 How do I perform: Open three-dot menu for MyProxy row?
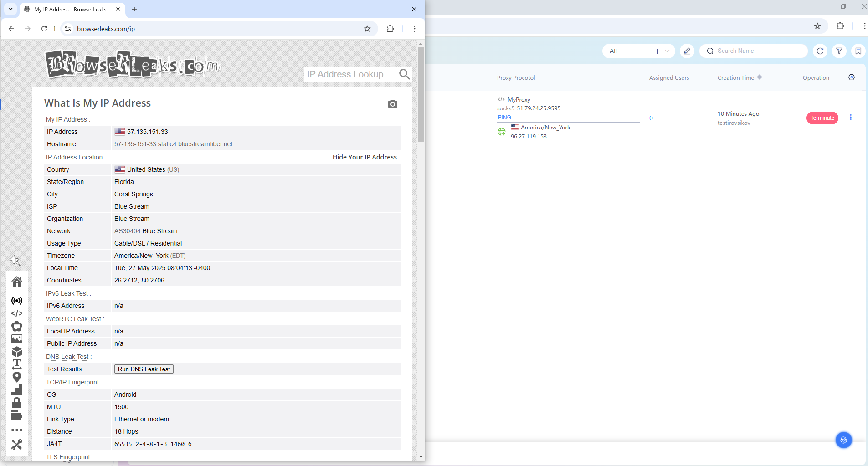click(850, 118)
